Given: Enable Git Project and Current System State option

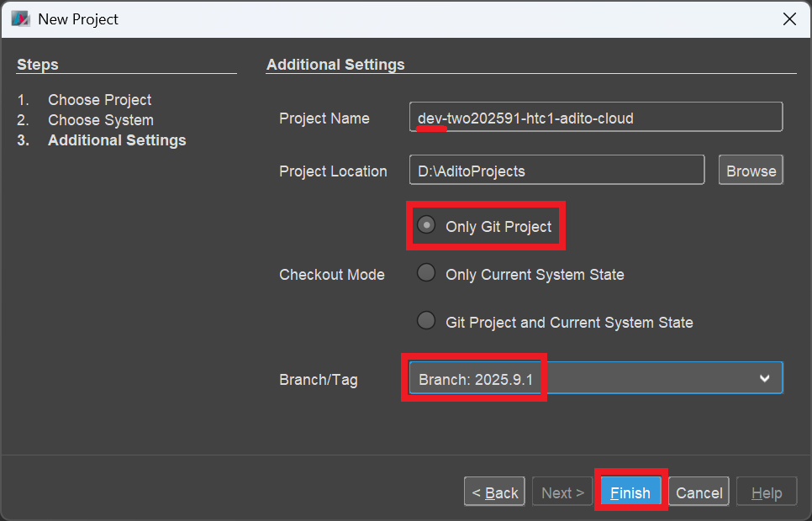Looking at the screenshot, I should pos(426,322).
